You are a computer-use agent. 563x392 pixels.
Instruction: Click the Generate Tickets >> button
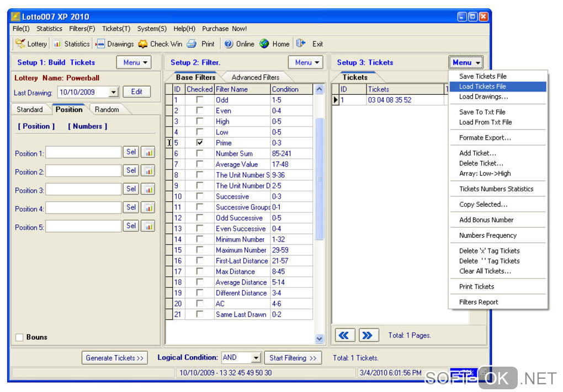115,358
